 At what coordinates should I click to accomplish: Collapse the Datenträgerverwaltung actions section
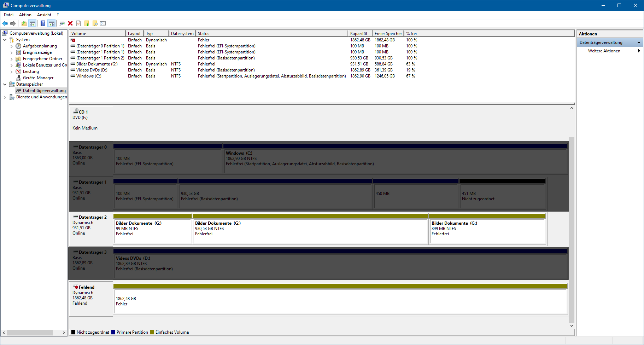639,42
